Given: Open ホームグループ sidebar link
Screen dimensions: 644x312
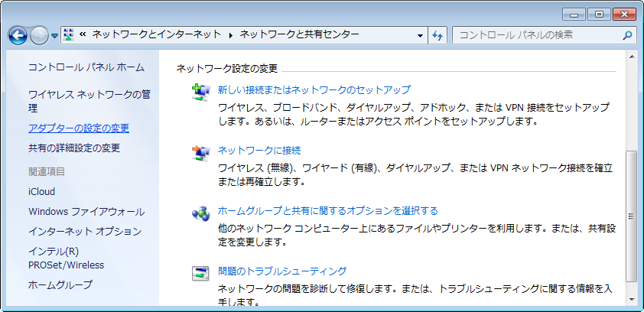Looking at the screenshot, I should (60, 284).
